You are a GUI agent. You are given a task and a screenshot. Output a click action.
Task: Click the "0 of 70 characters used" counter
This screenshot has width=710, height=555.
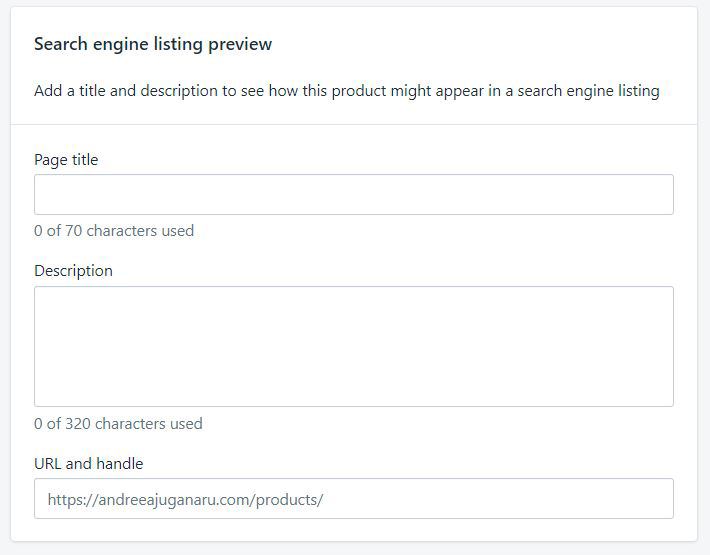pos(114,231)
